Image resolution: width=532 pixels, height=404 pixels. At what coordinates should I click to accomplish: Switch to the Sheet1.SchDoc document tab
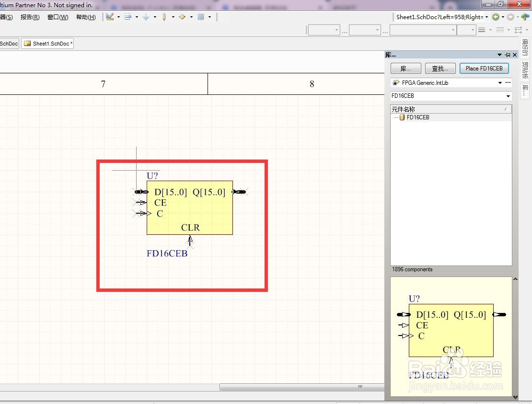(x=47, y=44)
